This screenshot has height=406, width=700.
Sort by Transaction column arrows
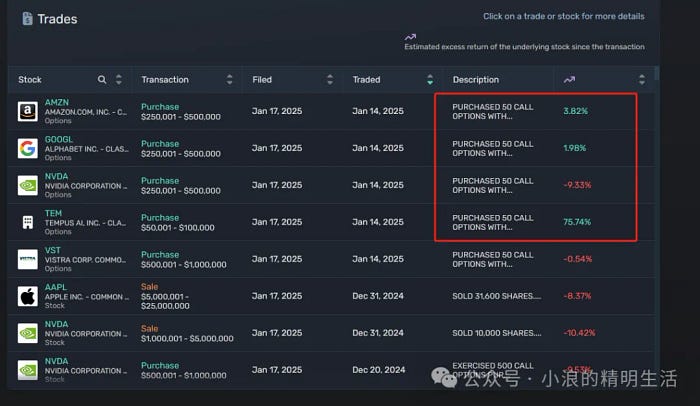pos(229,80)
